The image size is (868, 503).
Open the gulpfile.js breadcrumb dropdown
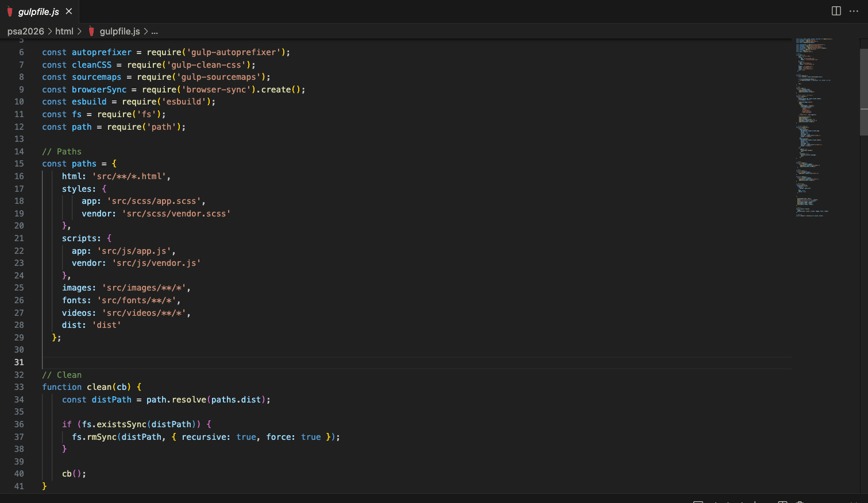[119, 31]
